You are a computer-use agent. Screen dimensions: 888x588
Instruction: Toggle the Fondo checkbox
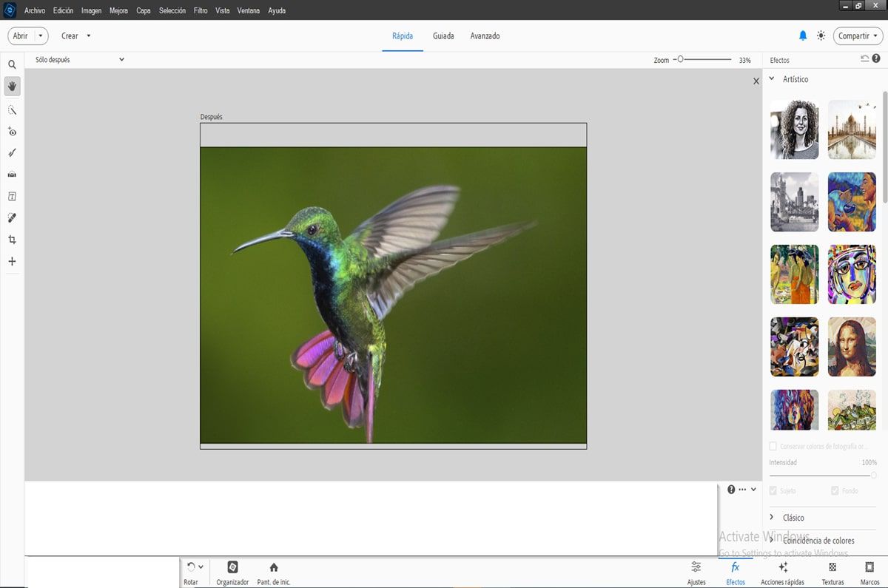835,491
